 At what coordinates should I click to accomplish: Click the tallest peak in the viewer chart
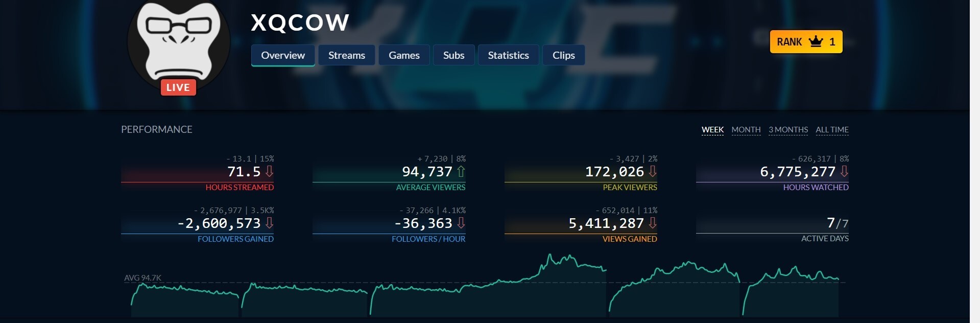549,255
